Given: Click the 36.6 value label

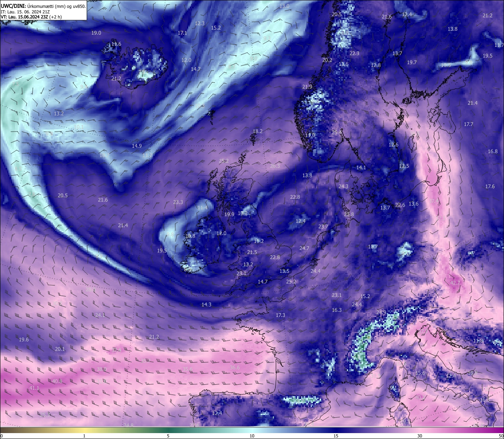Looking at the screenshot, I should point(235,368).
